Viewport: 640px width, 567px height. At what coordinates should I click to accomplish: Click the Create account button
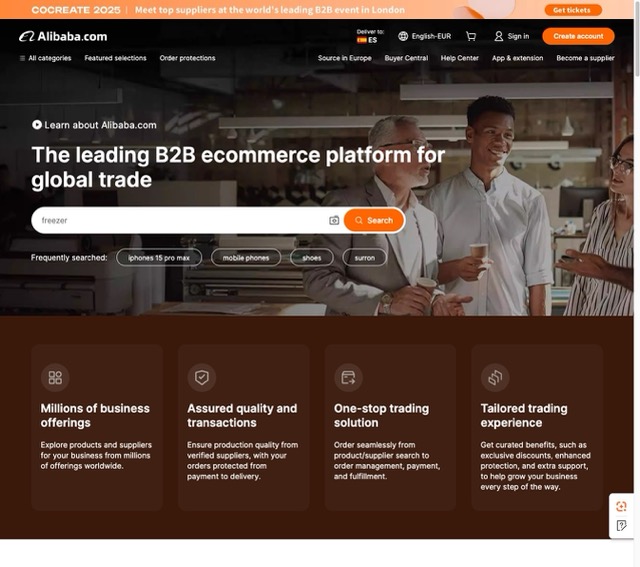578,36
